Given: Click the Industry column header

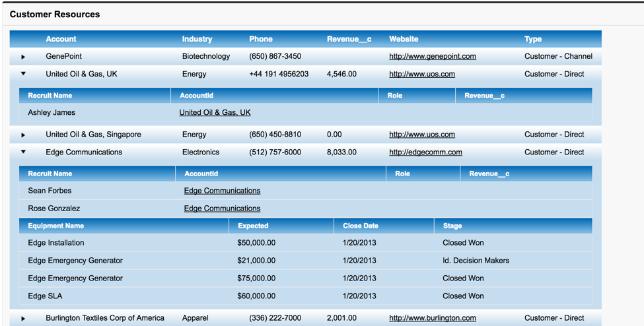Looking at the screenshot, I should [x=197, y=39].
